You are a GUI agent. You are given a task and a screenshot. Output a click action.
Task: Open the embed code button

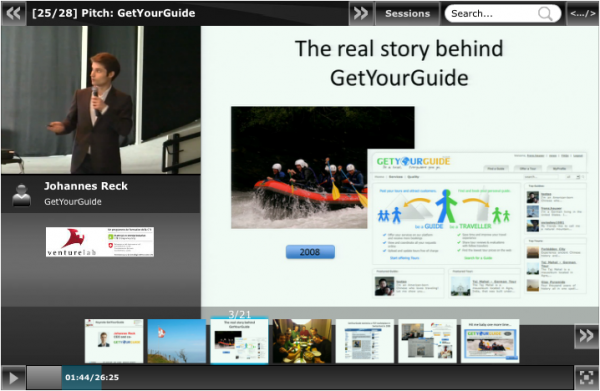[x=582, y=13]
